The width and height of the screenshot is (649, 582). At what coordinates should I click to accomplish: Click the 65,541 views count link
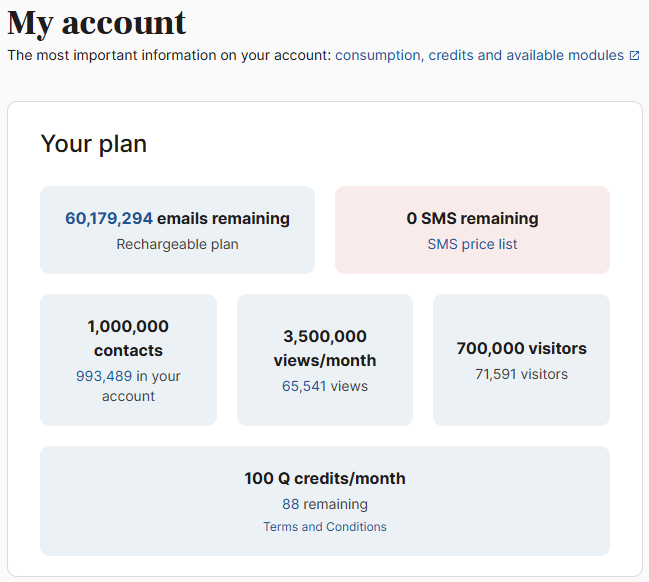304,386
